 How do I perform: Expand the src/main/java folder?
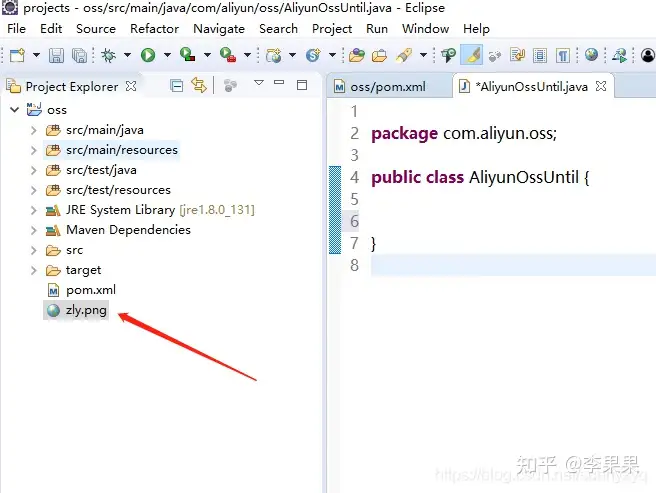[34, 130]
